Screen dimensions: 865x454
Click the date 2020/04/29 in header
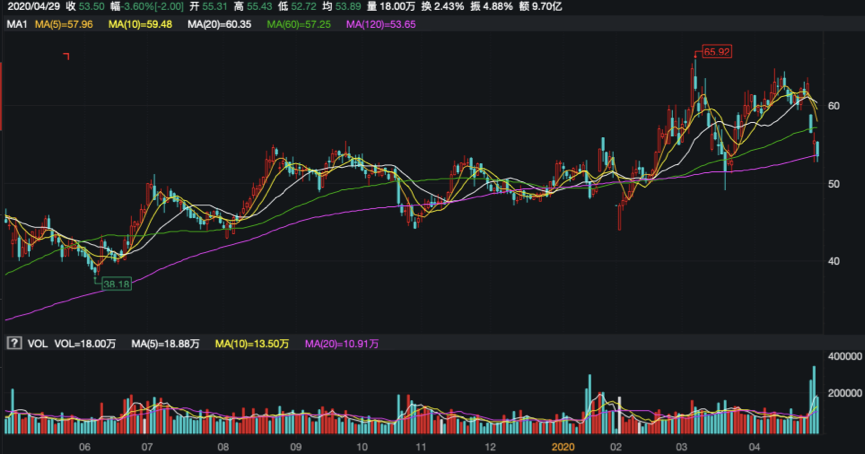pyautogui.click(x=31, y=6)
